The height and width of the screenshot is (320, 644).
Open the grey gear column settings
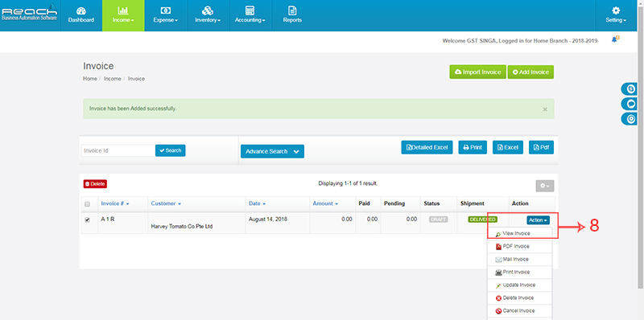(x=545, y=186)
